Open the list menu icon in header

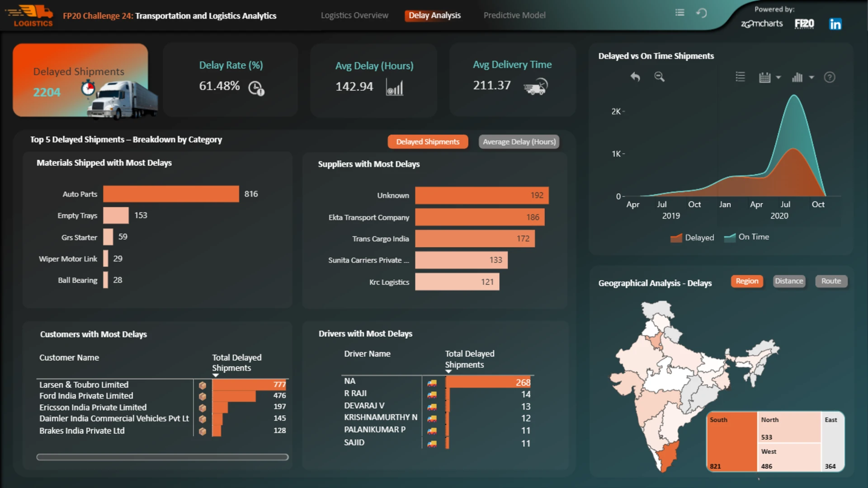pos(679,13)
